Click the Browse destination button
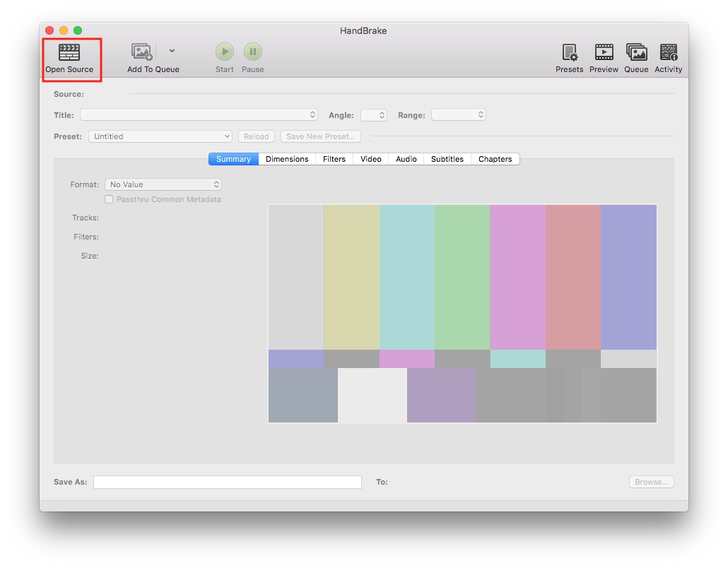The height and width of the screenshot is (568, 728). coord(652,482)
